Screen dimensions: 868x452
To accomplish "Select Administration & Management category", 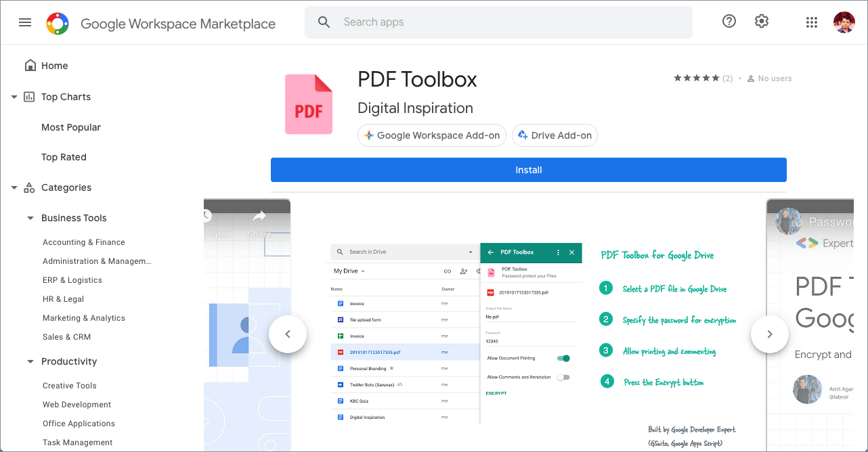I will [97, 261].
